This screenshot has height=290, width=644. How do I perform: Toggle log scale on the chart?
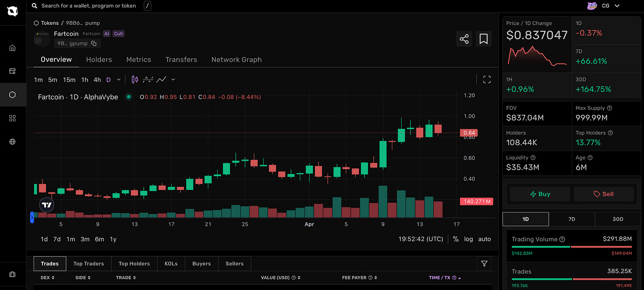pos(468,239)
